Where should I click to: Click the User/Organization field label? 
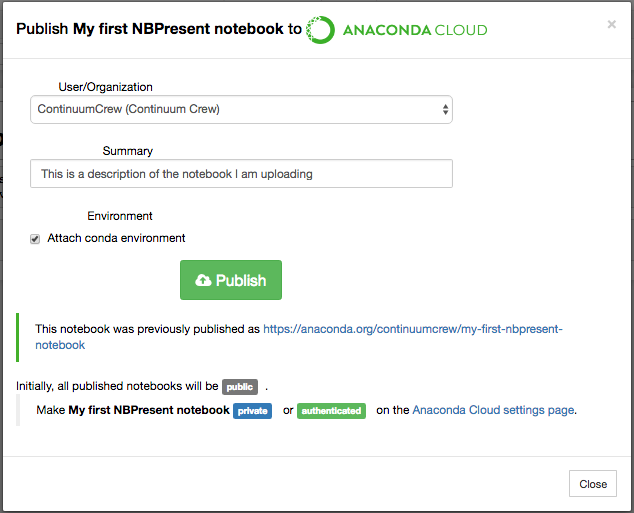pyautogui.click(x=106, y=87)
